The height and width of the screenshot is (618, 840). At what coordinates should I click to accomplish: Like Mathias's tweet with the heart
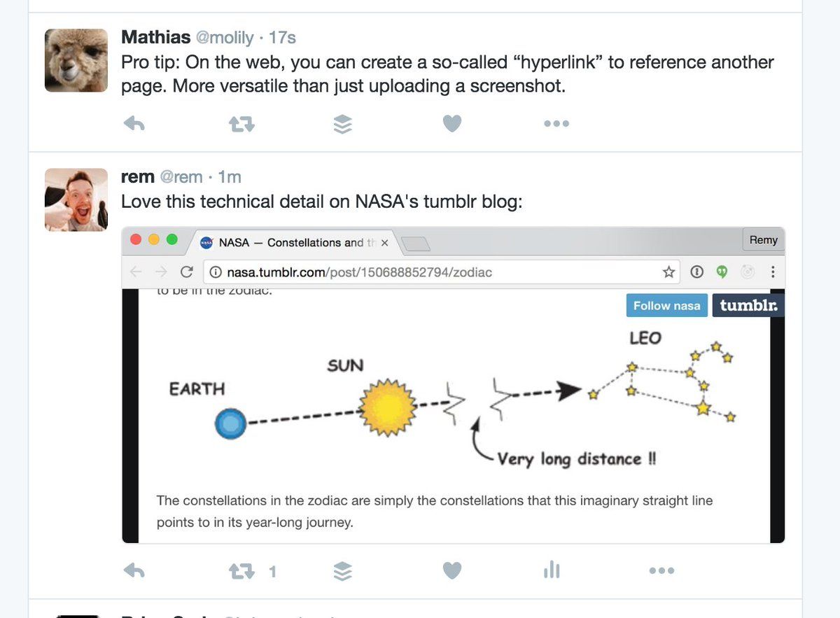point(452,124)
